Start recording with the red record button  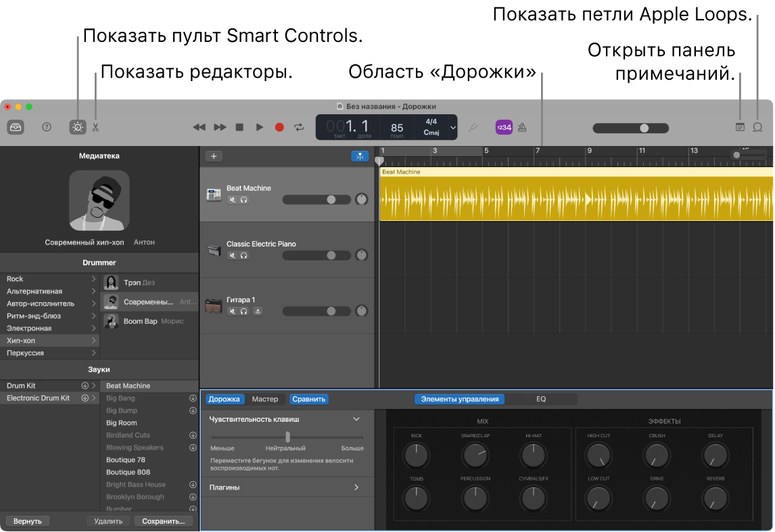pyautogui.click(x=279, y=126)
